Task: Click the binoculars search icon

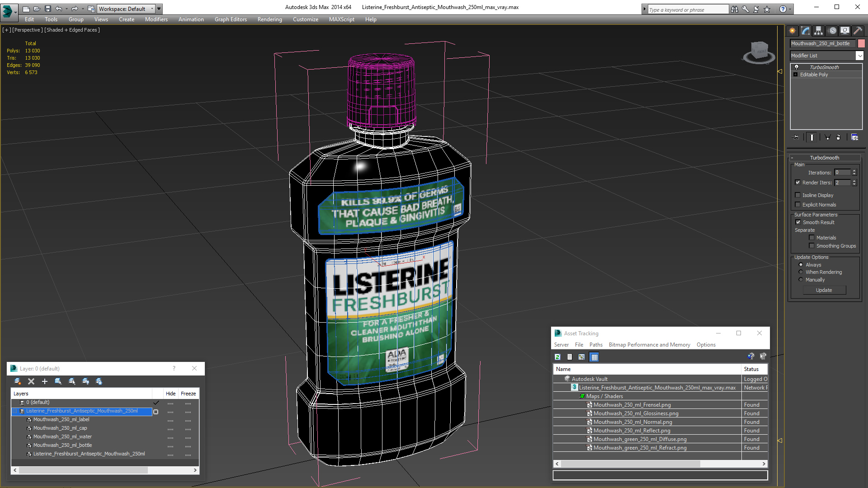Action: (x=734, y=9)
